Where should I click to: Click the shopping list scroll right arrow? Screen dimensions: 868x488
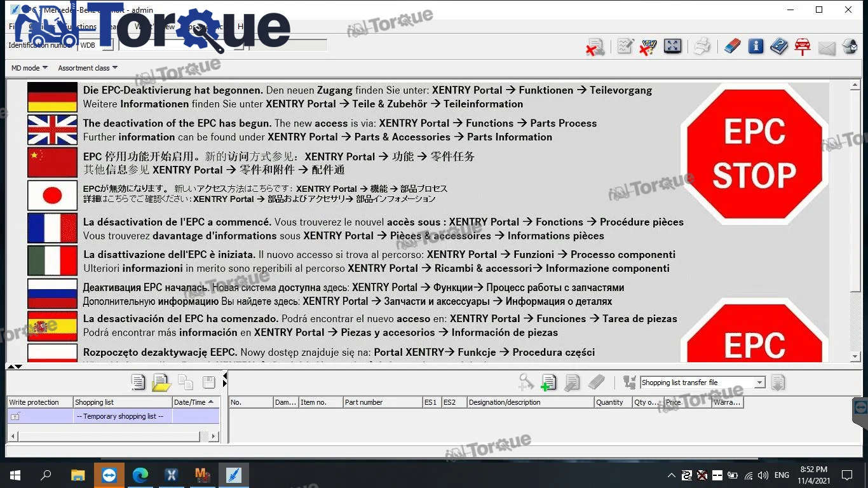point(214,436)
